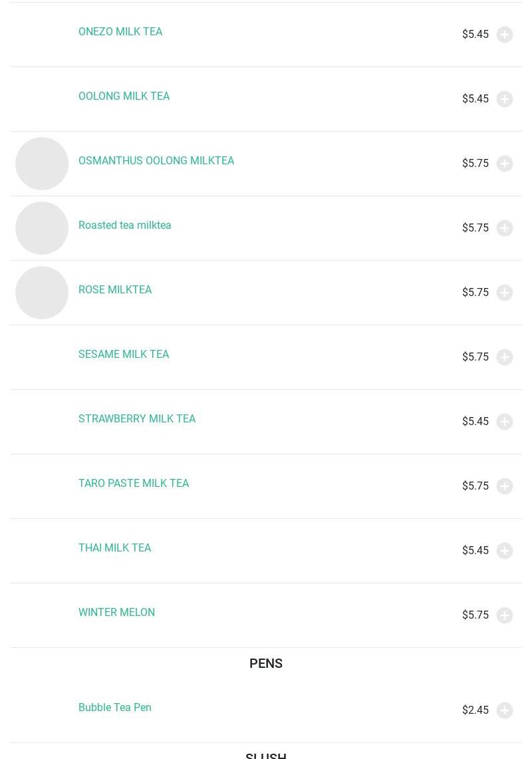Open the Bubble Tea Pen link
Viewport: 532px width, 759px height.
tap(115, 708)
